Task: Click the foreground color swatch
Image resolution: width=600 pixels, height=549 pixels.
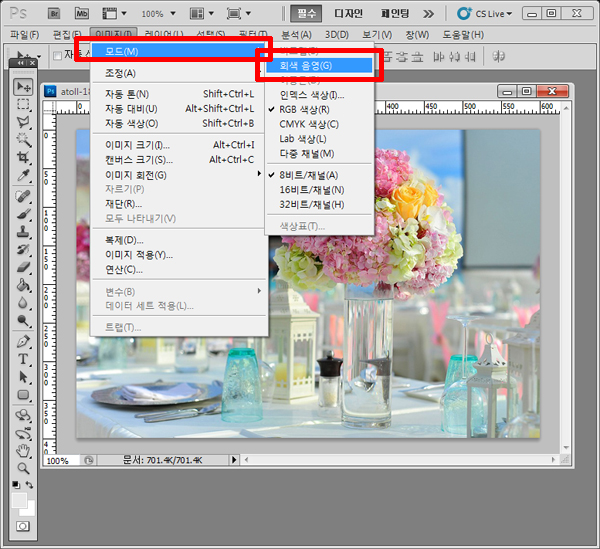Action: pos(19,498)
